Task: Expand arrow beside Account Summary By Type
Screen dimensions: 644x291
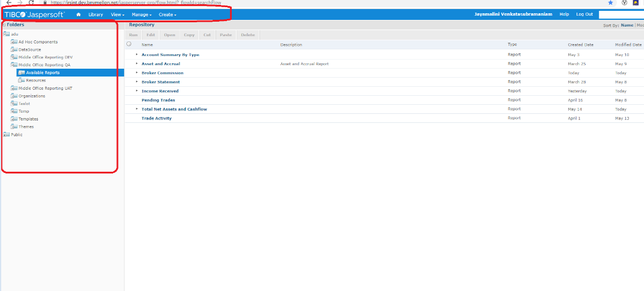Action: 137,54
